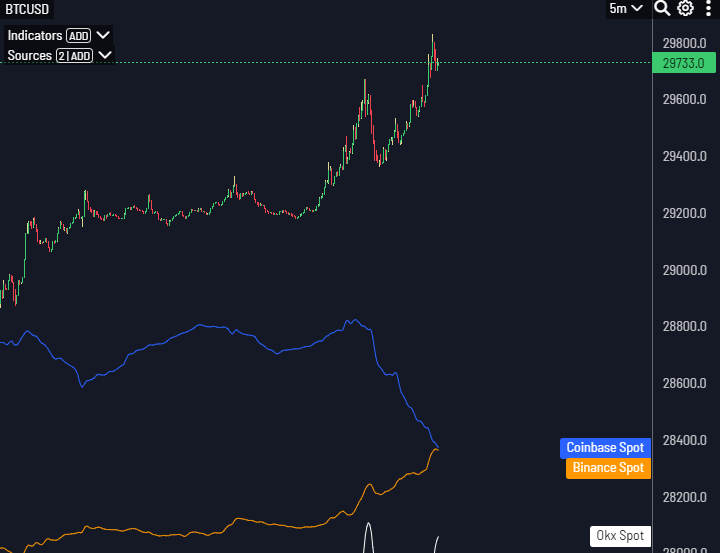Viewport: 720px width, 553px height.
Task: Expand the Indicators list chevron
Action: [103, 35]
